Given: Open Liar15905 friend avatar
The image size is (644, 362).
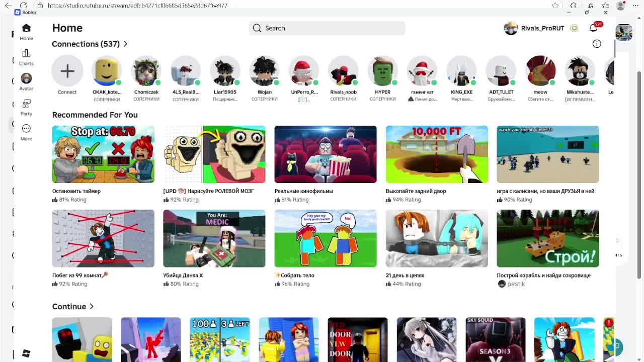Looking at the screenshot, I should [225, 71].
